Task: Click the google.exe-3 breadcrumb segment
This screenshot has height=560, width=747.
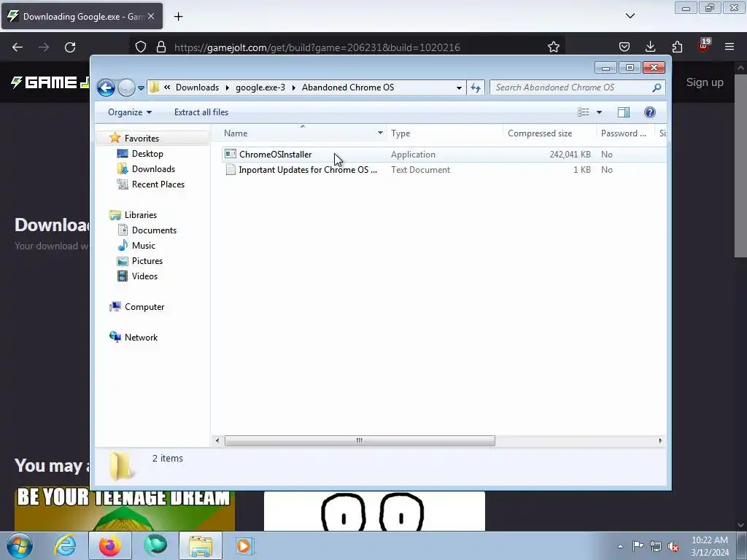Action: coord(260,87)
